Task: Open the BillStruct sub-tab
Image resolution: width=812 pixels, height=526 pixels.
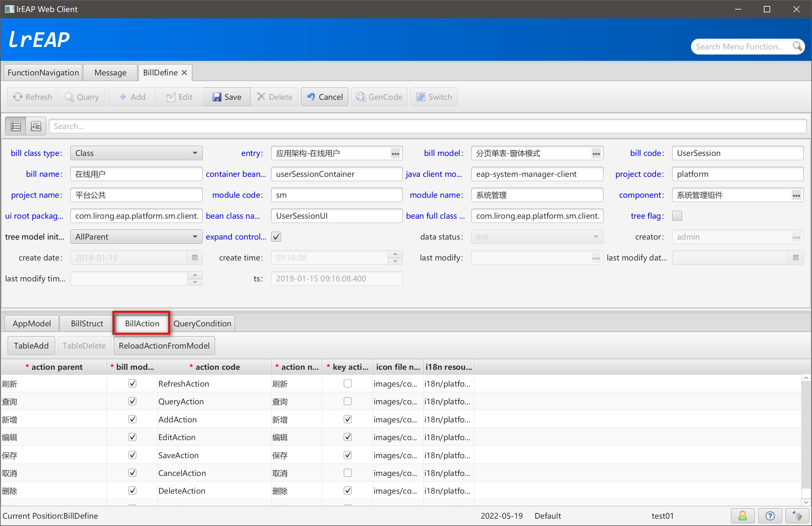Action: click(87, 324)
